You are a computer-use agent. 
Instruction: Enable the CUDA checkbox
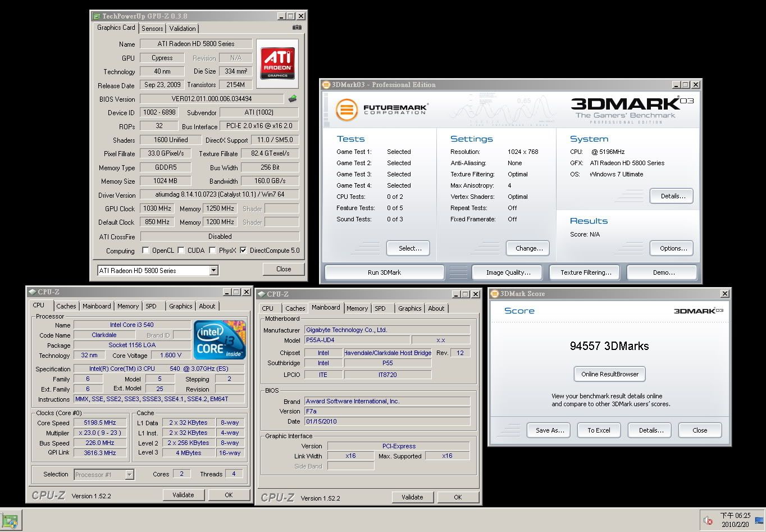click(181, 251)
